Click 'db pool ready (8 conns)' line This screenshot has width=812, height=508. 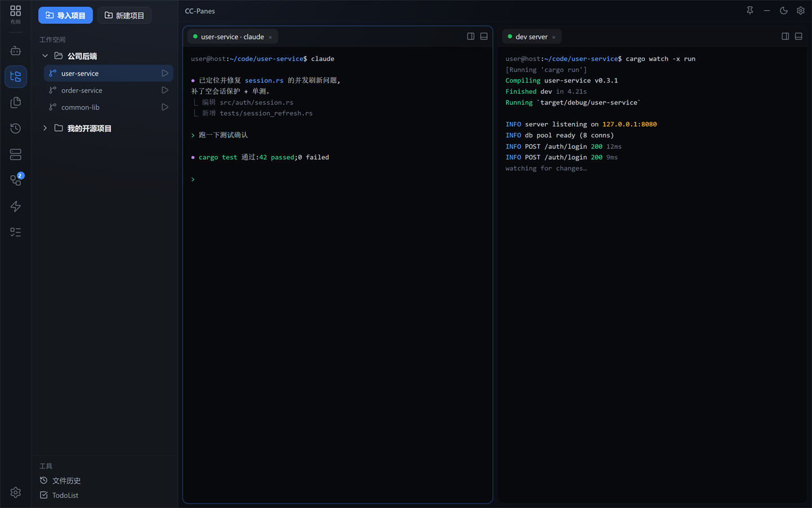click(559, 135)
